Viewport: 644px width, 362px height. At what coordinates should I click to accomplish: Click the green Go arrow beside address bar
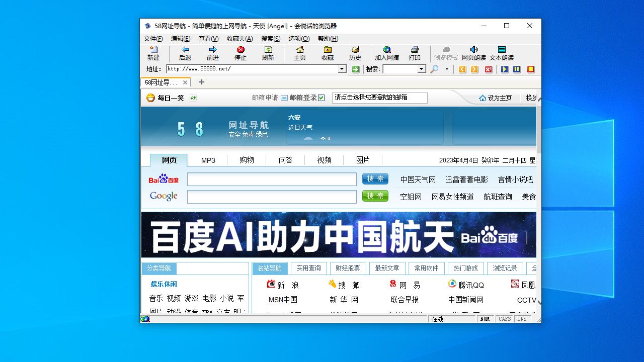[355, 69]
